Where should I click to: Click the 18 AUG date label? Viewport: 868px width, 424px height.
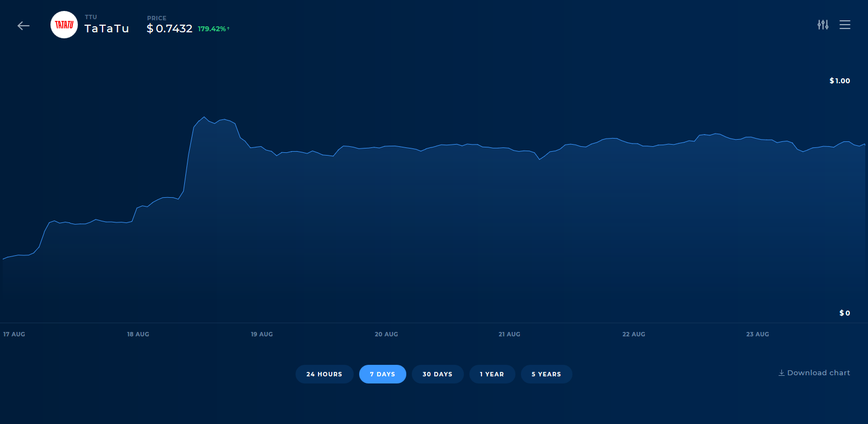click(x=138, y=334)
